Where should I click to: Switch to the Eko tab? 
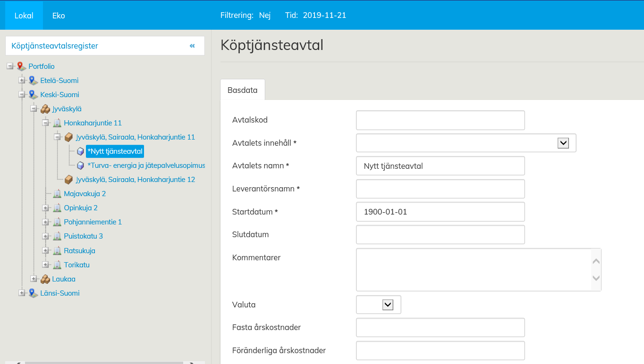point(59,16)
